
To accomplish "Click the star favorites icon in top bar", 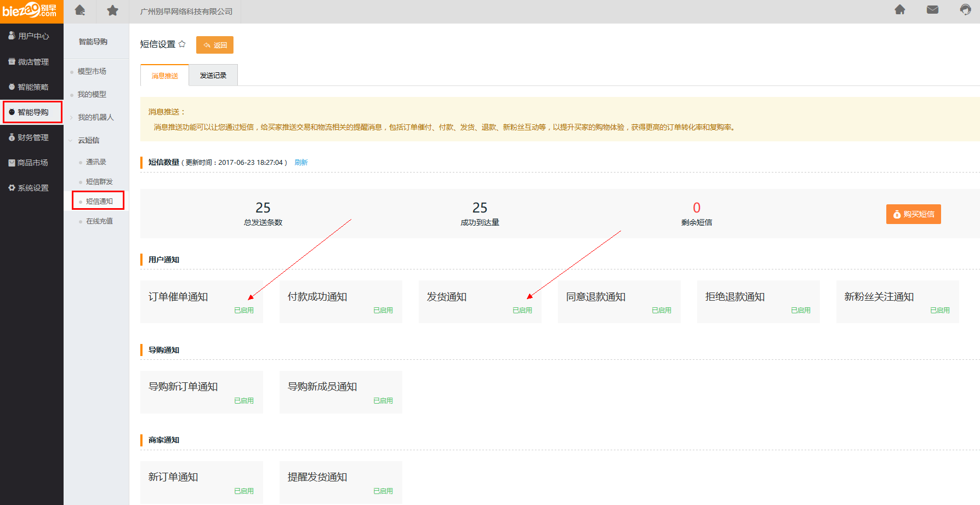I will (112, 11).
